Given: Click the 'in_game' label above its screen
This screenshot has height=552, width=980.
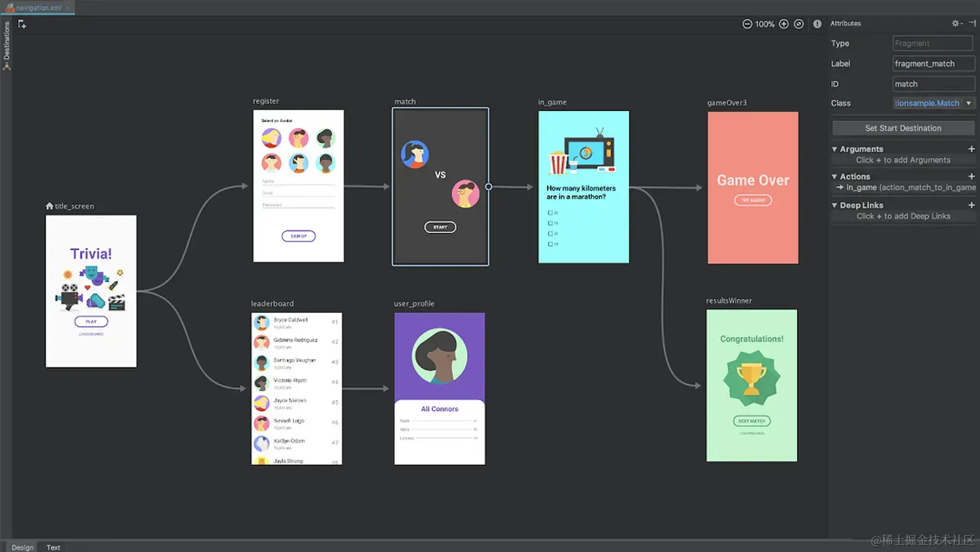Looking at the screenshot, I should coord(552,103).
